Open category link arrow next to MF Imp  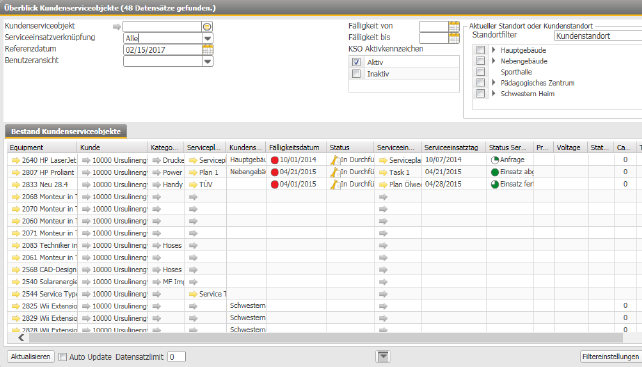(x=156, y=282)
